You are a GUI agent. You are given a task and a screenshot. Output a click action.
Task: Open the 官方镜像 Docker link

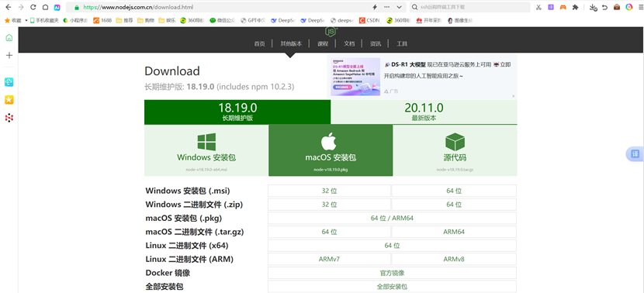click(x=393, y=273)
